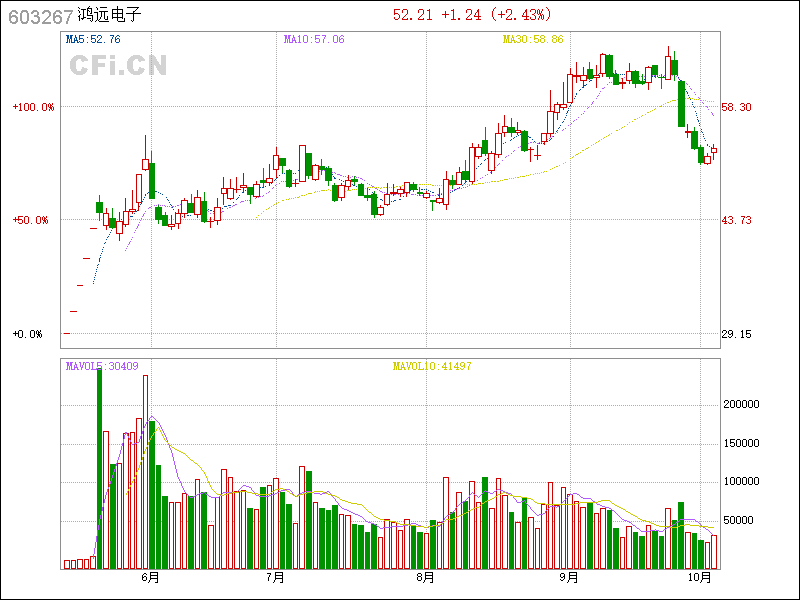Select the 6月 date marker
The image size is (800, 600).
(150, 577)
